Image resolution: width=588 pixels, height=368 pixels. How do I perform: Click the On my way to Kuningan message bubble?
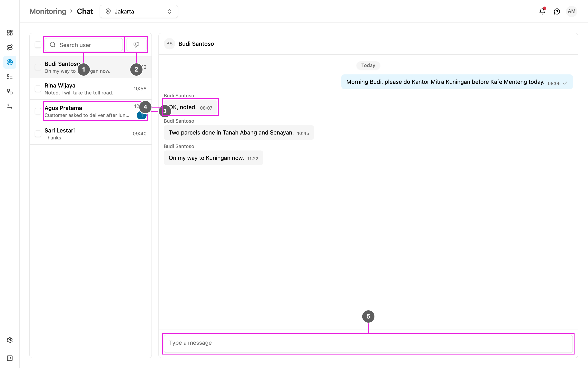pyautogui.click(x=213, y=158)
